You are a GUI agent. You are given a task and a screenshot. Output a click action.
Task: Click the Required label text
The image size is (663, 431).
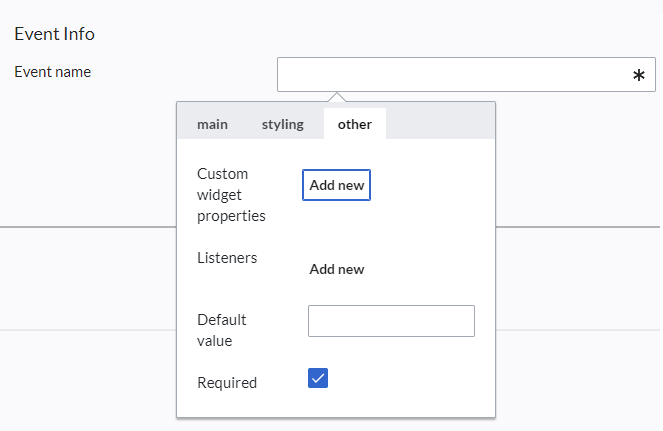(x=227, y=383)
